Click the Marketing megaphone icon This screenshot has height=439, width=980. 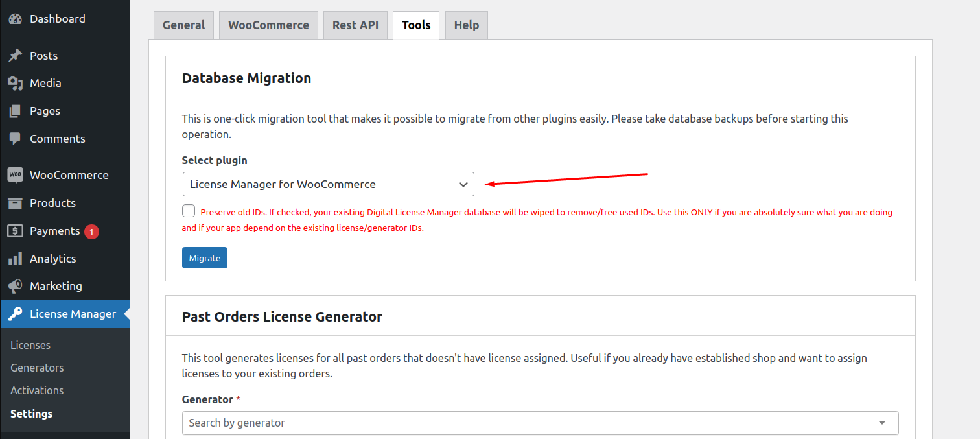point(15,285)
